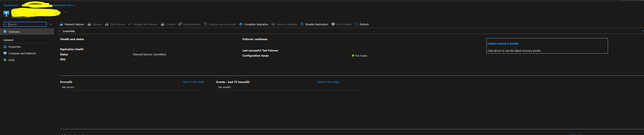This screenshot has height=135, width=644.
Task: Click the Planned Failover icon
Action: tap(61, 24)
